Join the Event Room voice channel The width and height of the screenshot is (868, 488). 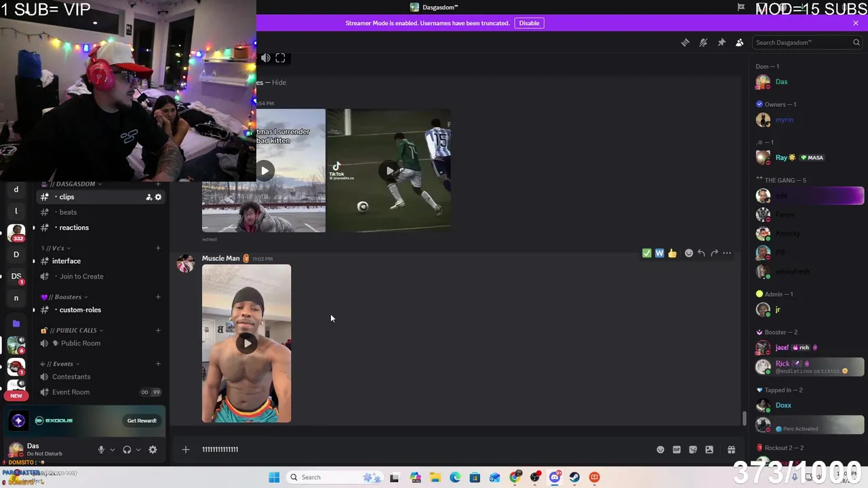pyautogui.click(x=100, y=392)
